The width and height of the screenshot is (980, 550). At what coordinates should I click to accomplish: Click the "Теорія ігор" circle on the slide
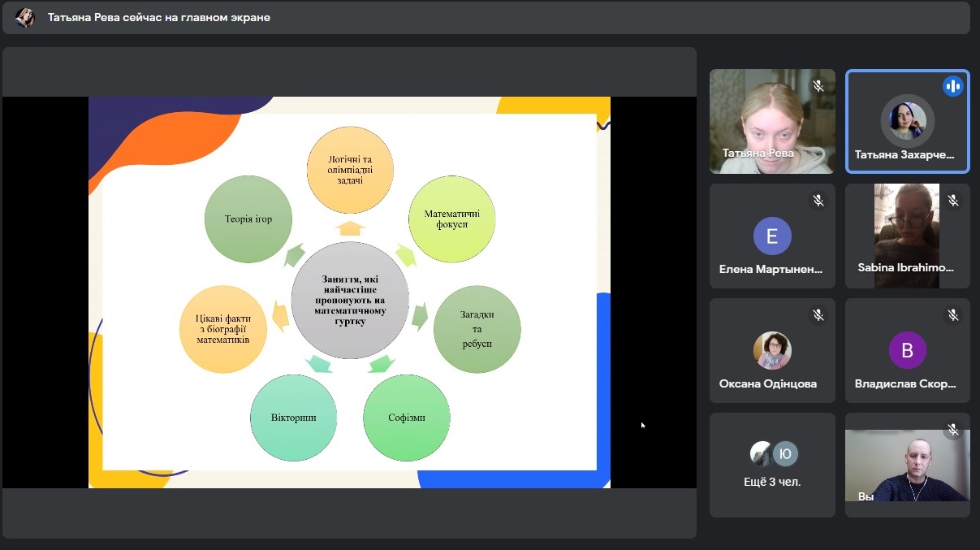(248, 219)
